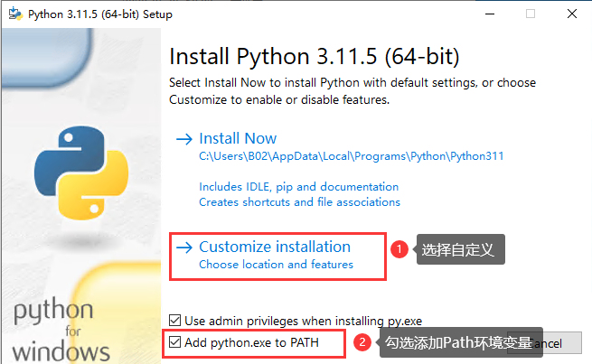Click the red number 1 annotation badge
592x364 pixels.
click(x=397, y=247)
